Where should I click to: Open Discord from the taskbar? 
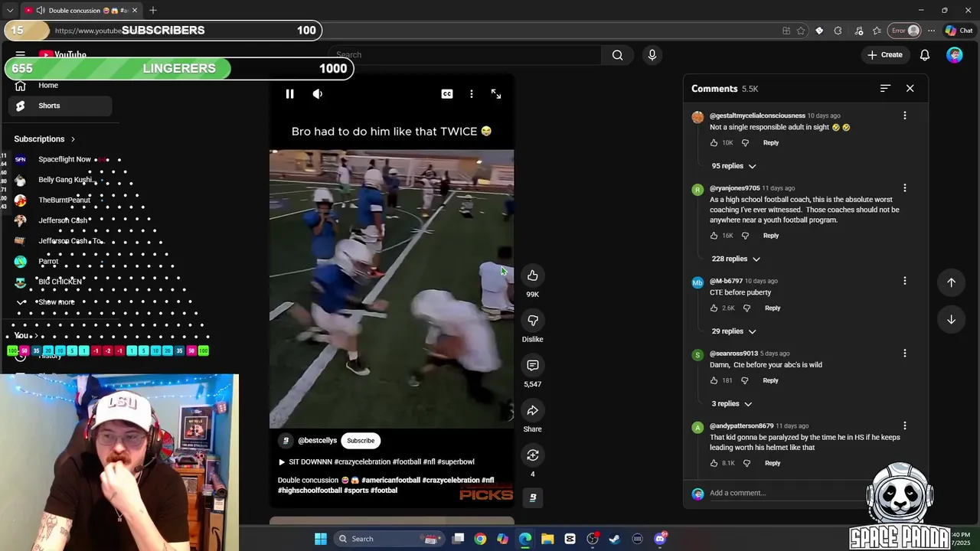point(660,539)
